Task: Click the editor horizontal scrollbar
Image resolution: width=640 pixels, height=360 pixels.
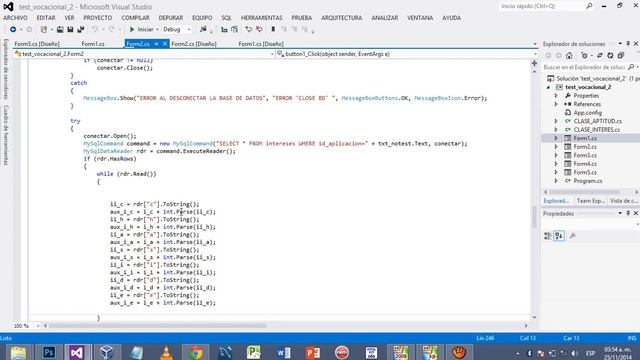Action: coord(158,326)
